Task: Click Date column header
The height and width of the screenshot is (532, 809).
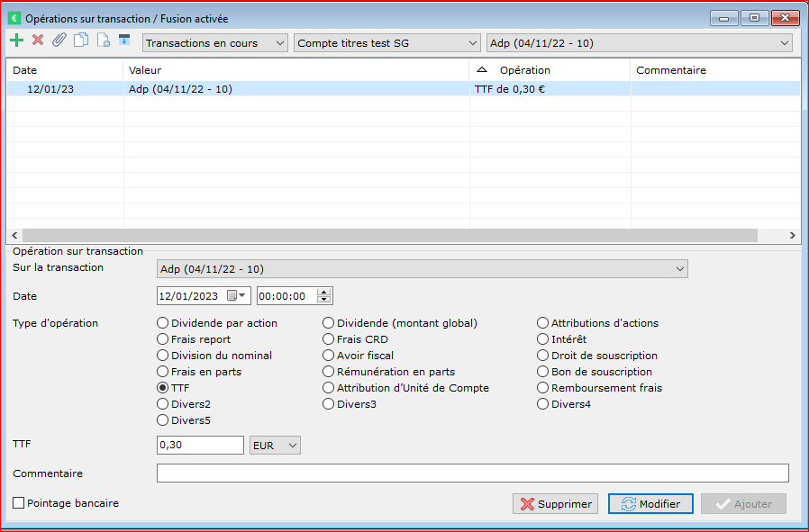Action: point(65,70)
